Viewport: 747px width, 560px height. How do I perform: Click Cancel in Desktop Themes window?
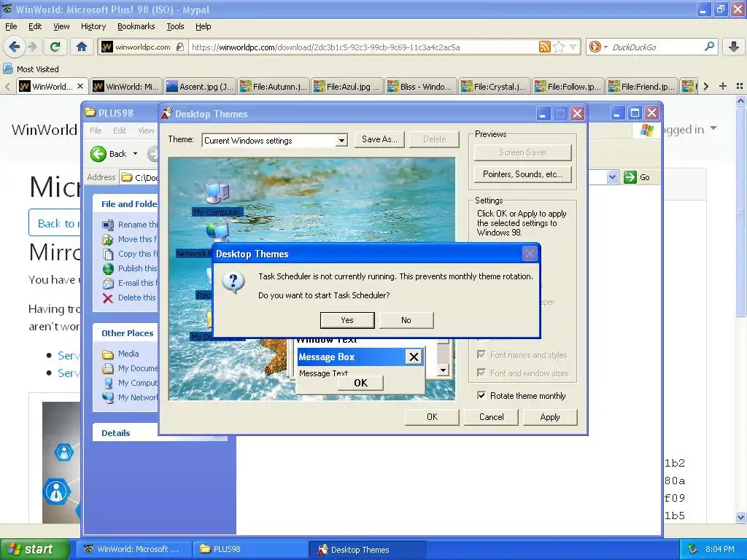pos(491,417)
